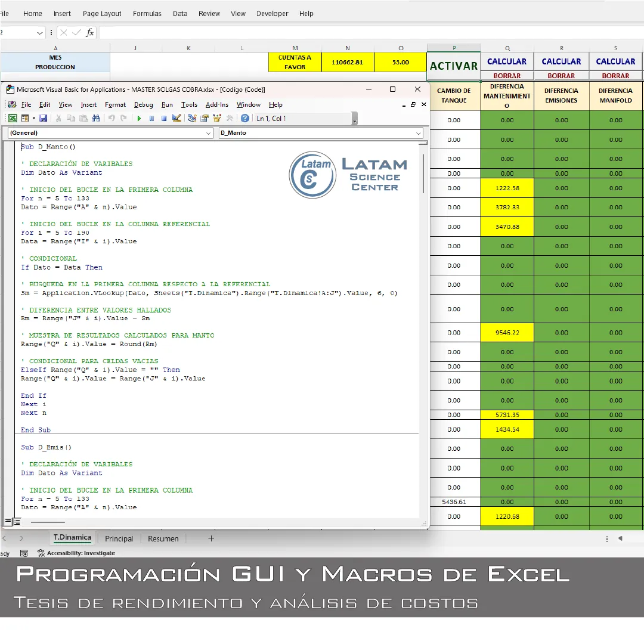Switch to Procedure View at code pane bottom
This screenshot has width=644, height=644.
(8, 522)
